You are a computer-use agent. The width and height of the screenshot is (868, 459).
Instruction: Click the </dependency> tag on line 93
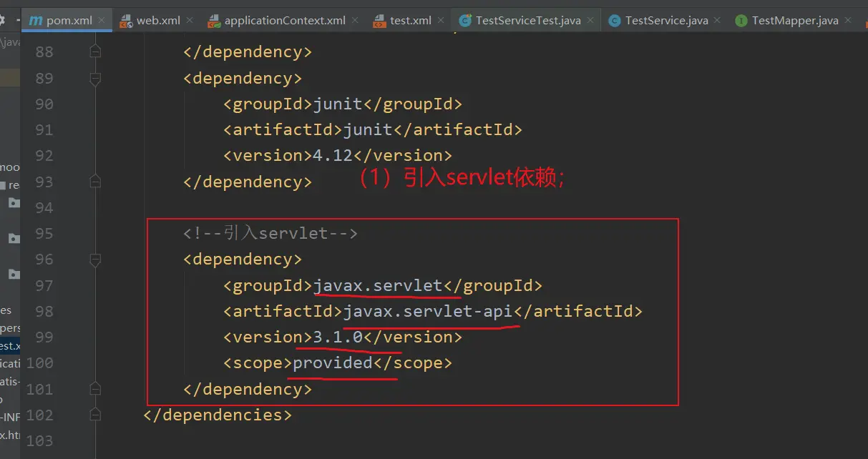[x=248, y=182]
